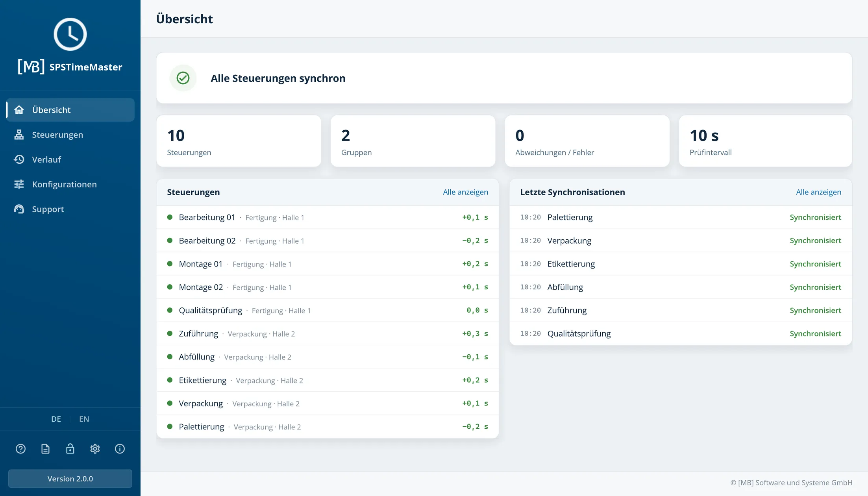Open settings gear icon
The image size is (868, 496).
pyautogui.click(x=95, y=449)
